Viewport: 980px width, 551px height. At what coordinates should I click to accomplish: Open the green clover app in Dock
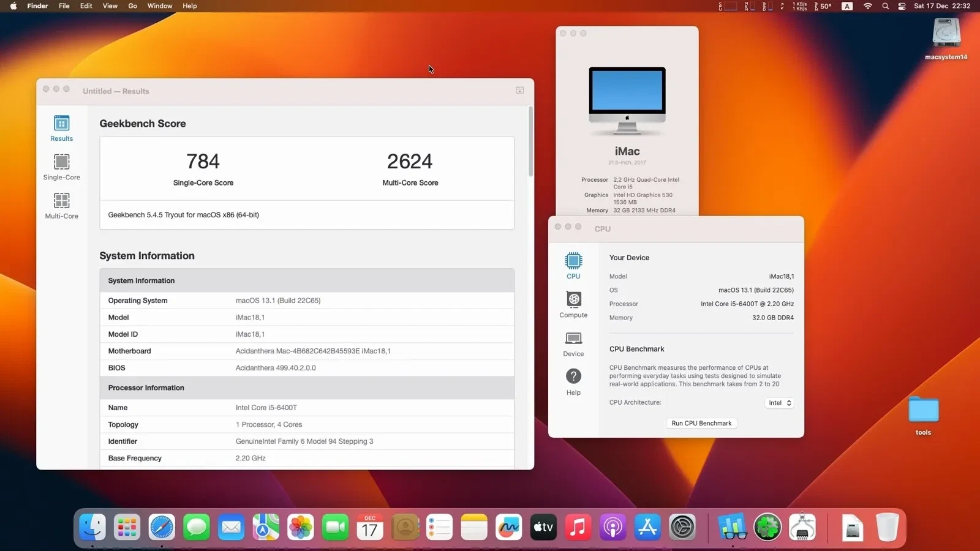[x=767, y=527]
